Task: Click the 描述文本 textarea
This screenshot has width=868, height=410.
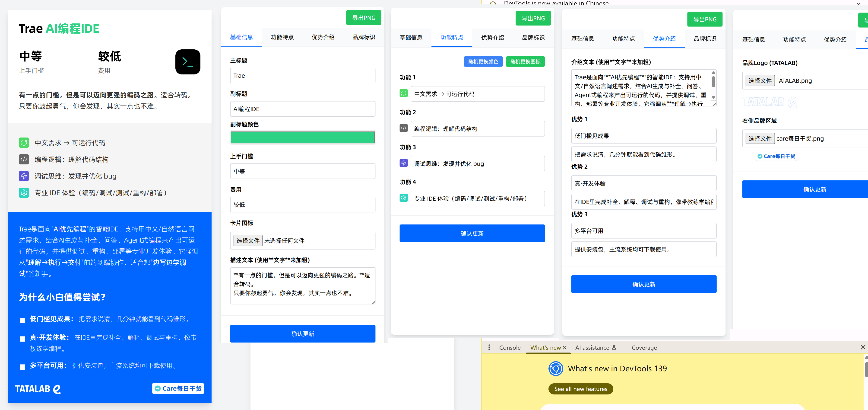Action: 303,286
